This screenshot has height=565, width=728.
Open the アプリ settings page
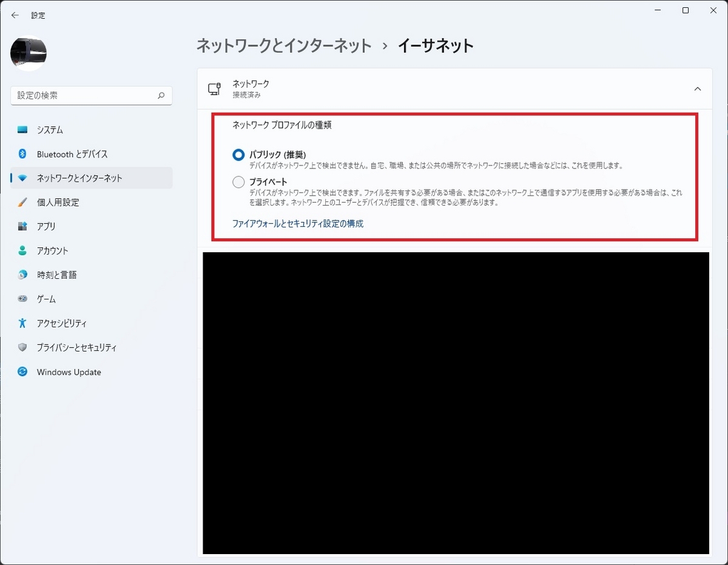[x=92, y=227]
